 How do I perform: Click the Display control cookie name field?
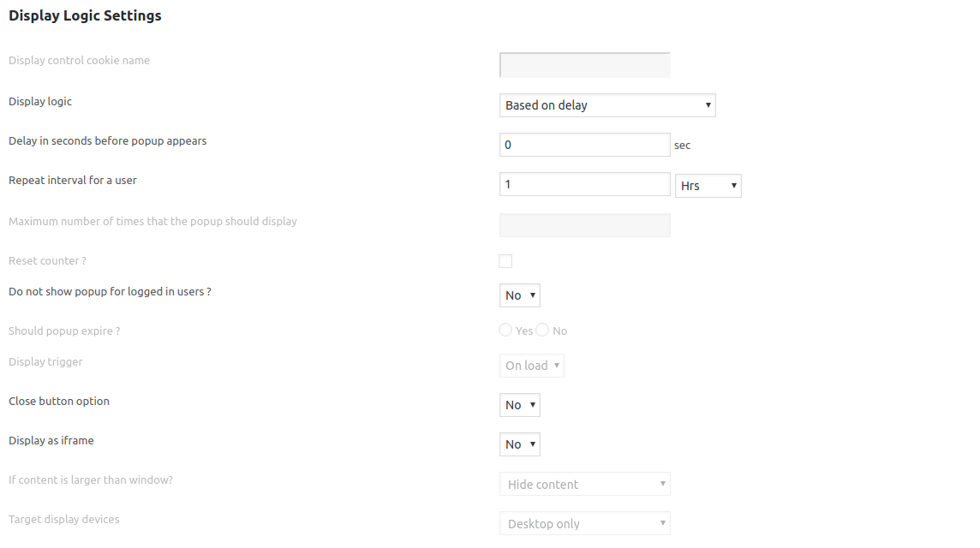click(x=584, y=64)
